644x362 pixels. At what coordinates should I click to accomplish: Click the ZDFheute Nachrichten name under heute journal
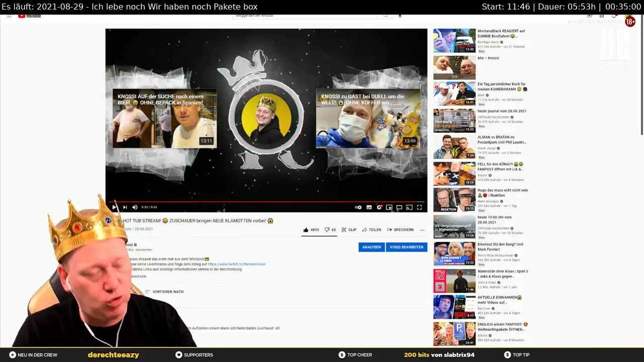pyautogui.click(x=493, y=117)
